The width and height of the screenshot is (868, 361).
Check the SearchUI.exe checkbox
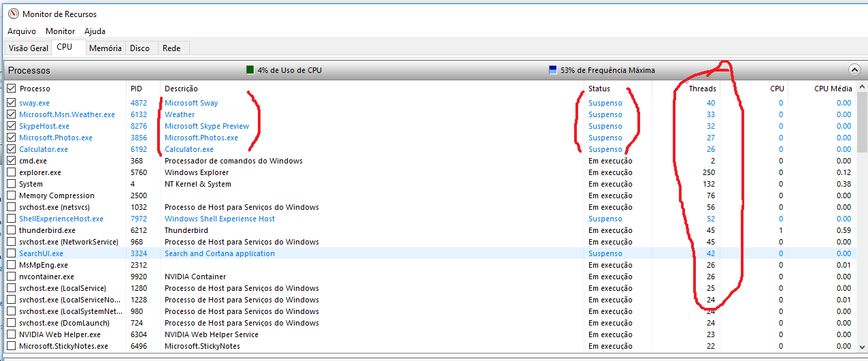(12, 253)
